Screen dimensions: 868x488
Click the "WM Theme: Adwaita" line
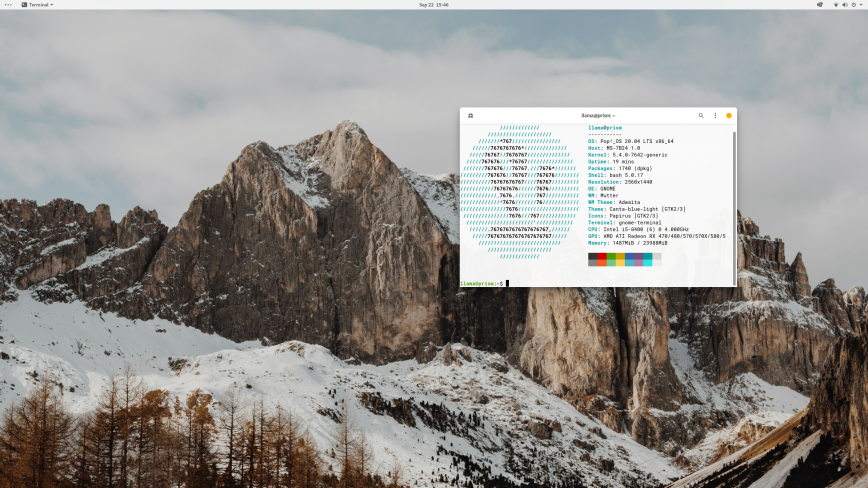pos(614,203)
